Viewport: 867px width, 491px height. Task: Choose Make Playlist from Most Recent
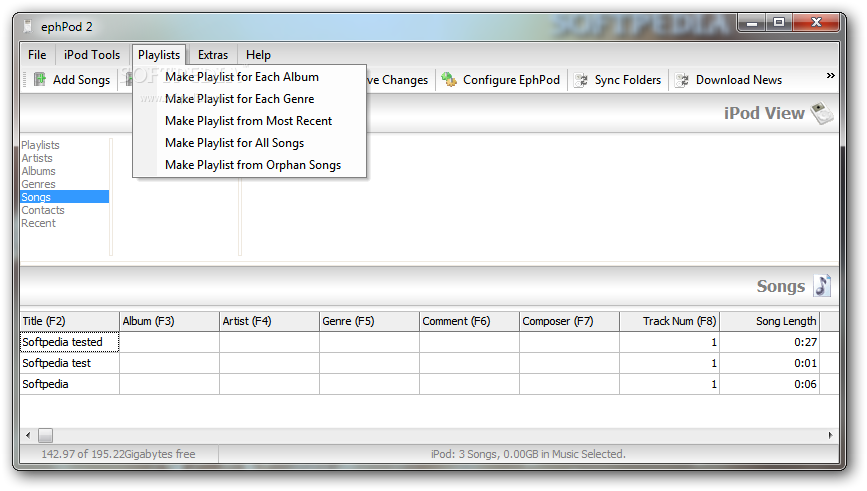pyautogui.click(x=249, y=121)
